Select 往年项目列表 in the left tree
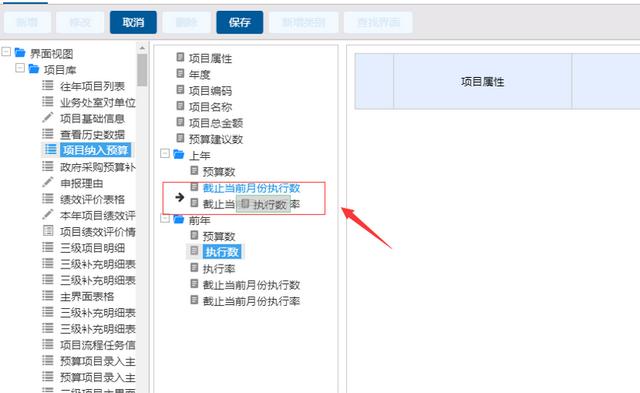 [92, 86]
